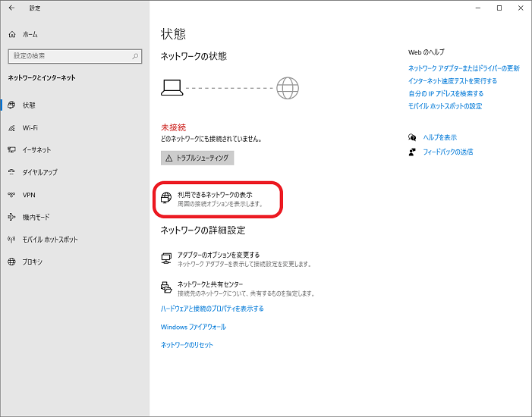Click the search magnifier icon in 設定の検索
The image size is (532, 417).
(136, 56)
